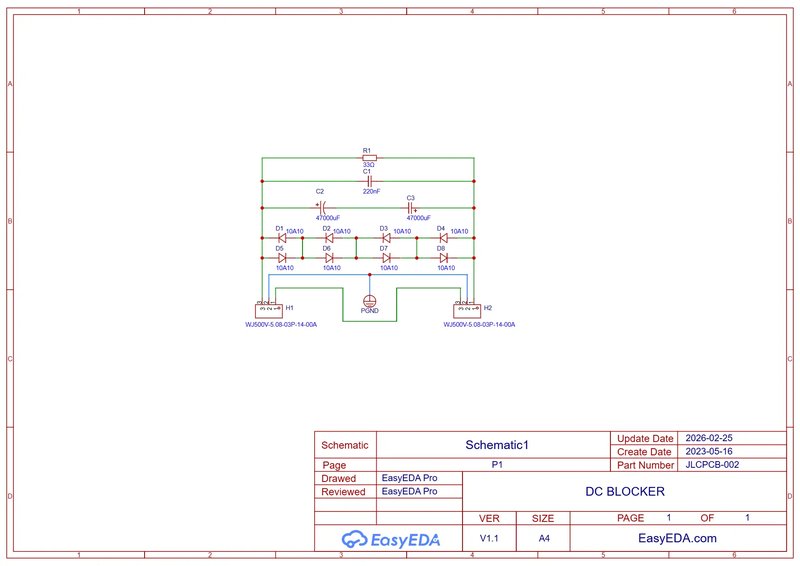Click the D7 designator label

(384, 249)
